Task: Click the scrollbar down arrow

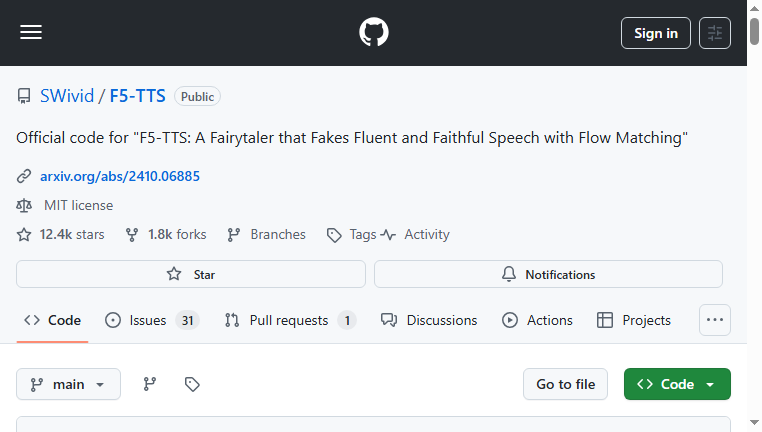Action: coord(754,423)
